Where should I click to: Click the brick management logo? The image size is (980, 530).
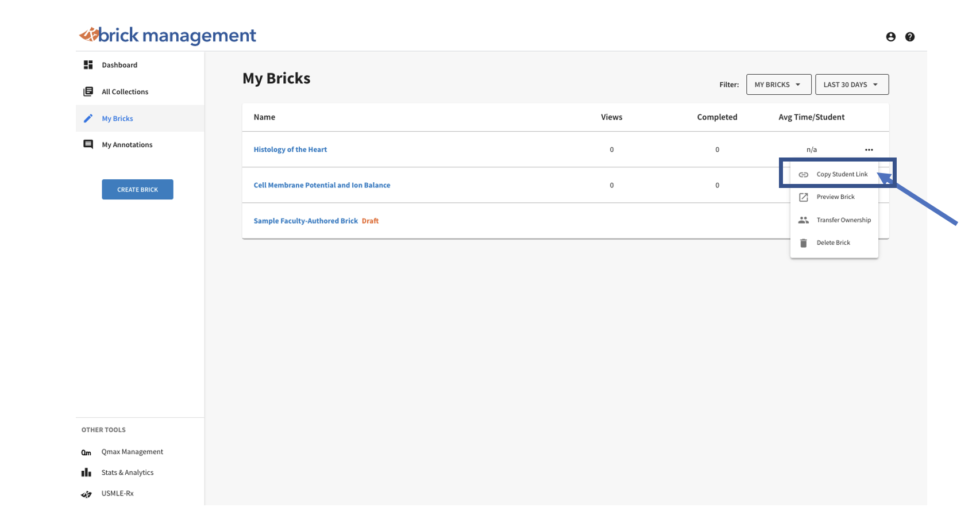167,36
